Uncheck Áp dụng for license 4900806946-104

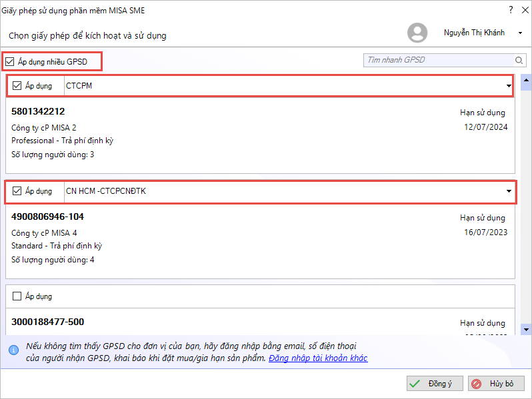coord(17,191)
